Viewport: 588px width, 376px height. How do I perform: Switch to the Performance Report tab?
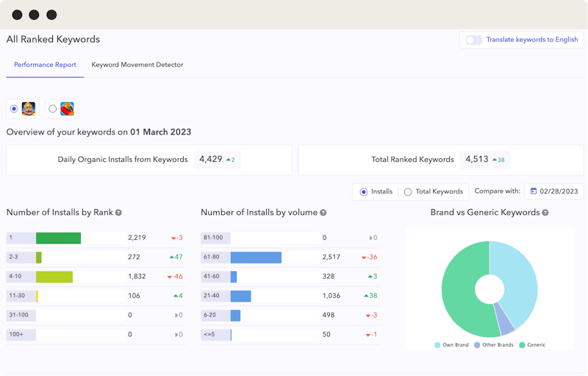45,65
